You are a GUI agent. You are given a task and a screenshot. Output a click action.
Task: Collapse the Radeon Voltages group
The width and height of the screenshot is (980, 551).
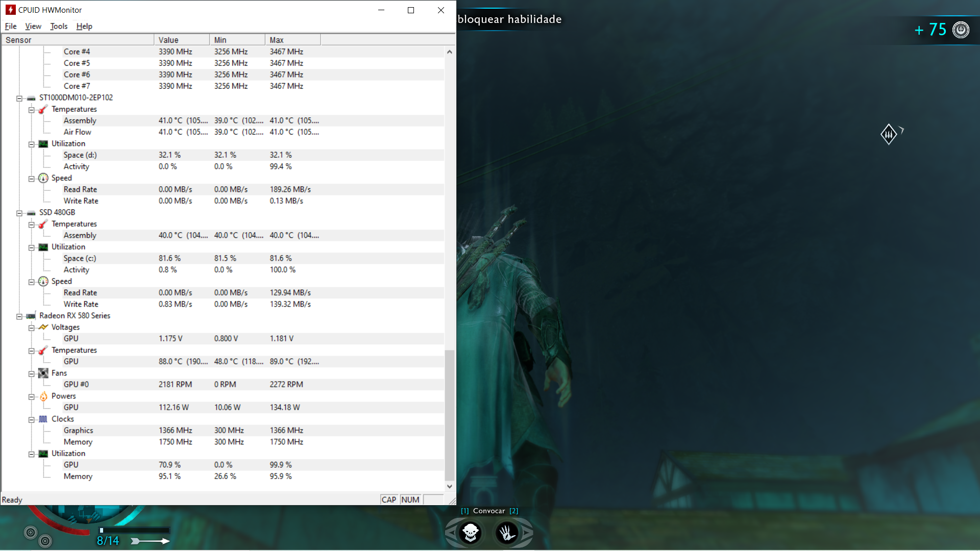pos(32,328)
